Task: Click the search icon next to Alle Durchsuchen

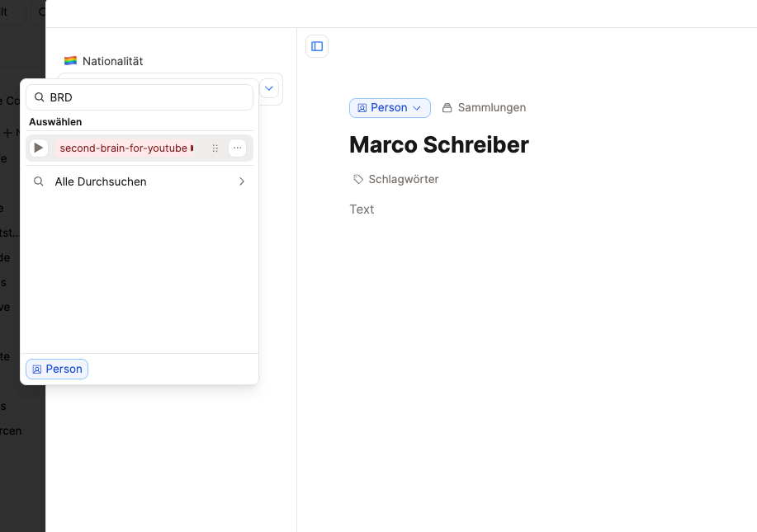Action: (x=39, y=181)
